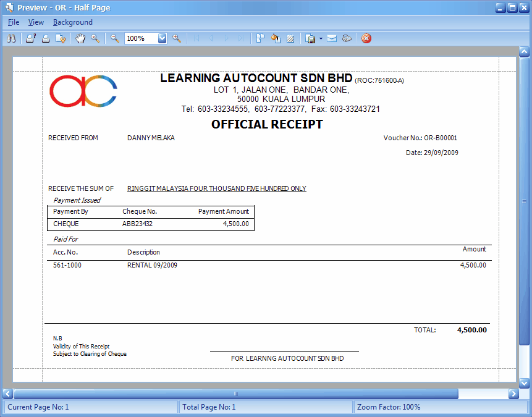532x417 pixels.
Task: Close the preview with red X toolbar icon
Action: 366,38
